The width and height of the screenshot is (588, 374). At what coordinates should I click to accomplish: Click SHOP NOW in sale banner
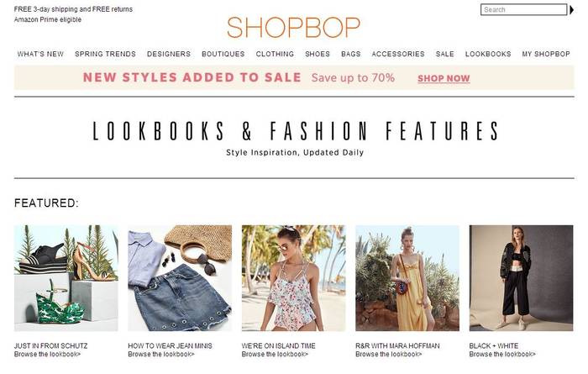[444, 78]
